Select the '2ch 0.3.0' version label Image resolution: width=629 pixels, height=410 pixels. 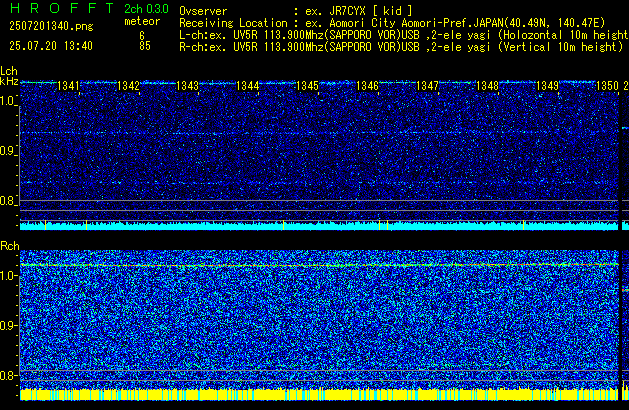(x=146, y=9)
